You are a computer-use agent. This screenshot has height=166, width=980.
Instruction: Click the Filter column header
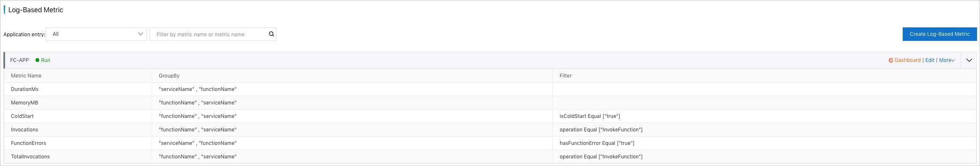(566, 76)
